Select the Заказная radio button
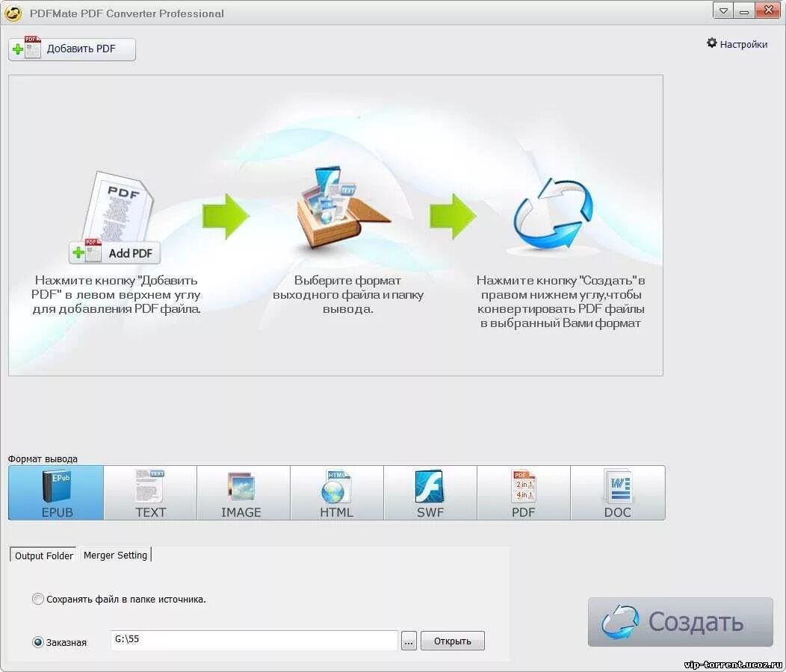The height and width of the screenshot is (672, 786). 37,642
